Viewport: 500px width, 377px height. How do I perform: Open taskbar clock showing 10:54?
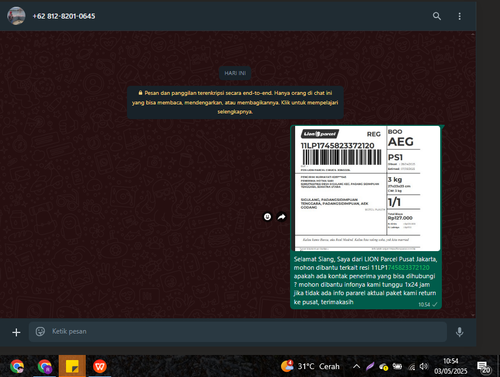pos(451,366)
